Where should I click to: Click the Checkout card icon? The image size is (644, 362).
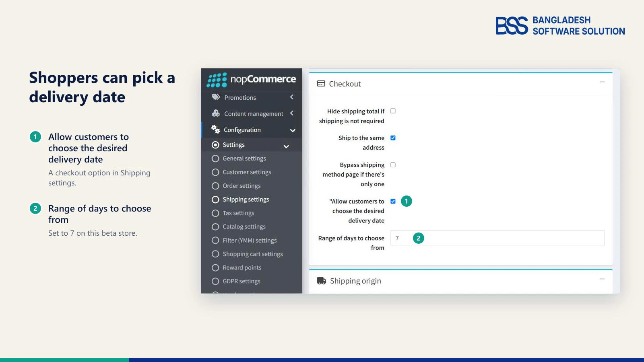(321, 84)
